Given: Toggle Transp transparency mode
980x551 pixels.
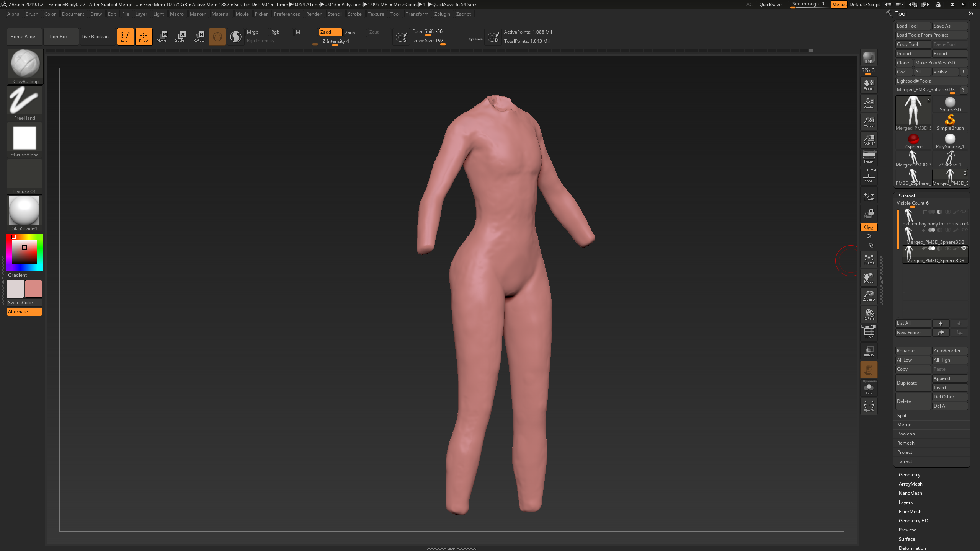Looking at the screenshot, I should (x=869, y=351).
